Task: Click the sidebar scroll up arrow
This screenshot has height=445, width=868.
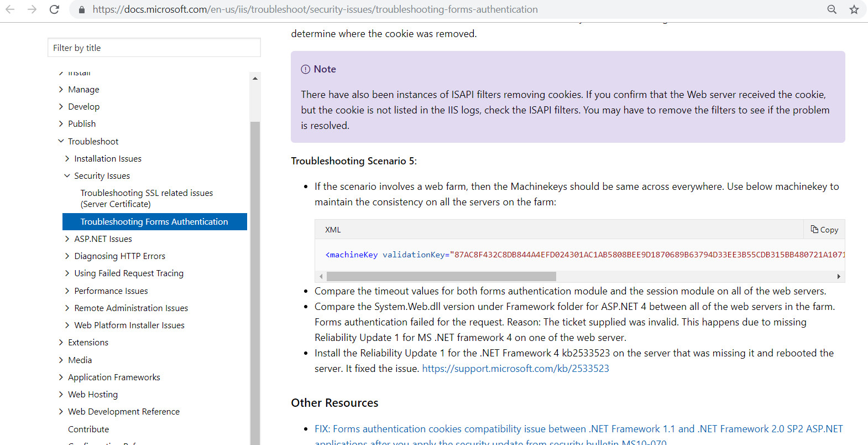Action: point(255,79)
